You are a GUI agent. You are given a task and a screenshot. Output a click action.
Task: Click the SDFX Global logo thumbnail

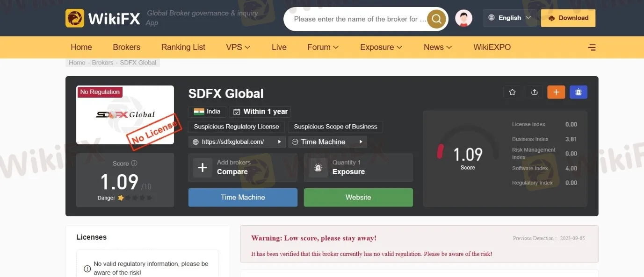click(125, 115)
